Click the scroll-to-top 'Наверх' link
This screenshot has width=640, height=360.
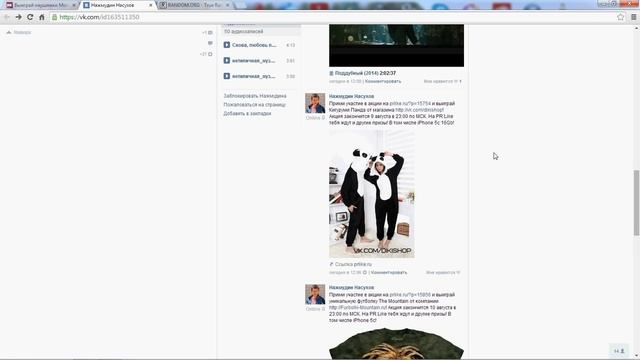19,32
